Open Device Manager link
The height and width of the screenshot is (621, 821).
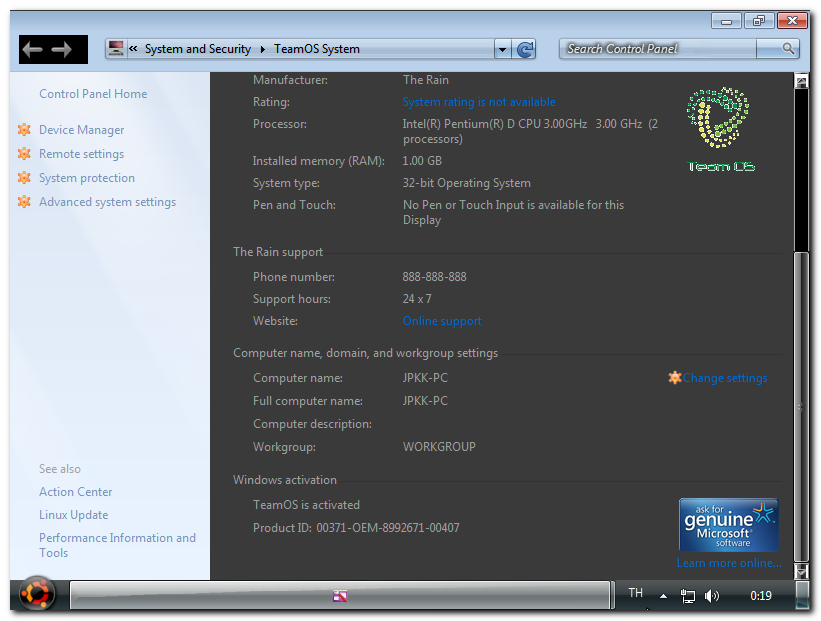click(82, 129)
